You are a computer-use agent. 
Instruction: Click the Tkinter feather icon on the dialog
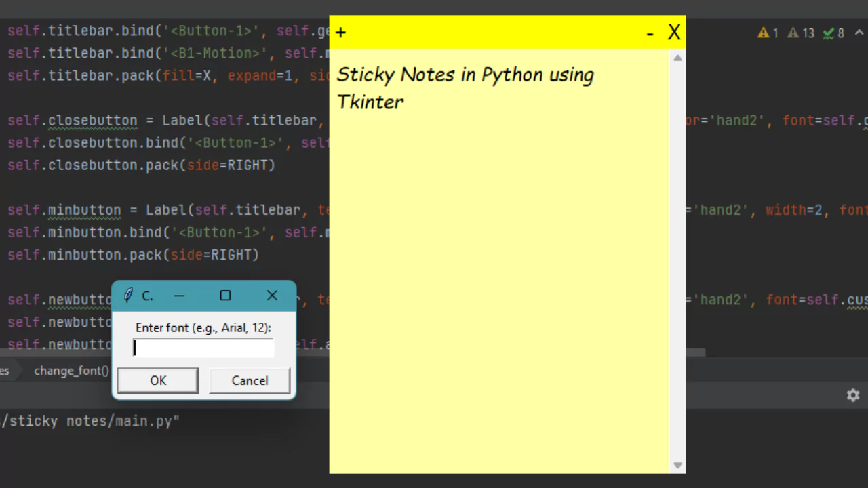127,296
